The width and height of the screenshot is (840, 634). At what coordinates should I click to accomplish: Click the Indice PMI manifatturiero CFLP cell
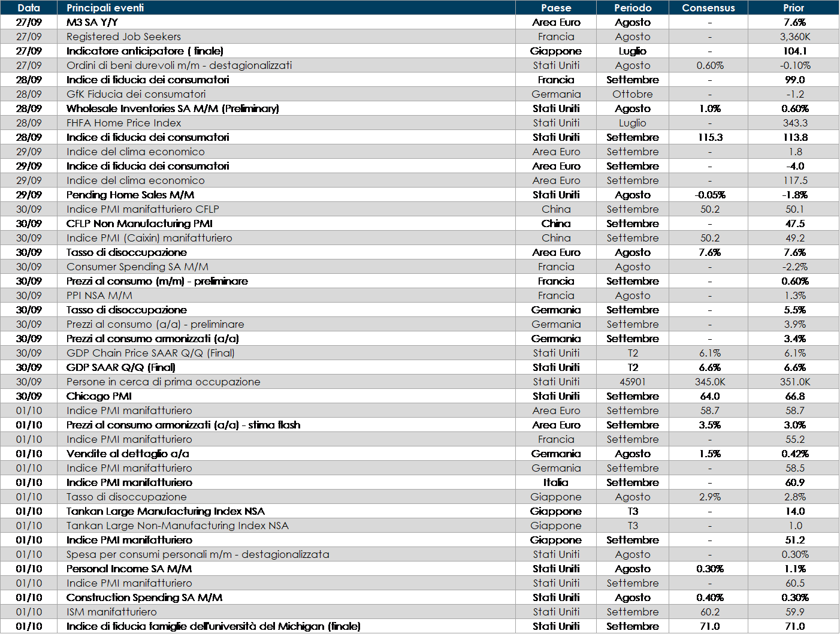pyautogui.click(x=143, y=209)
